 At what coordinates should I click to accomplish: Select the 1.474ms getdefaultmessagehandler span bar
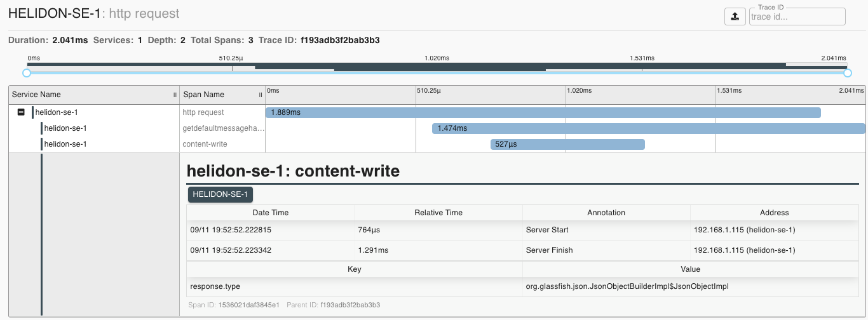click(648, 128)
